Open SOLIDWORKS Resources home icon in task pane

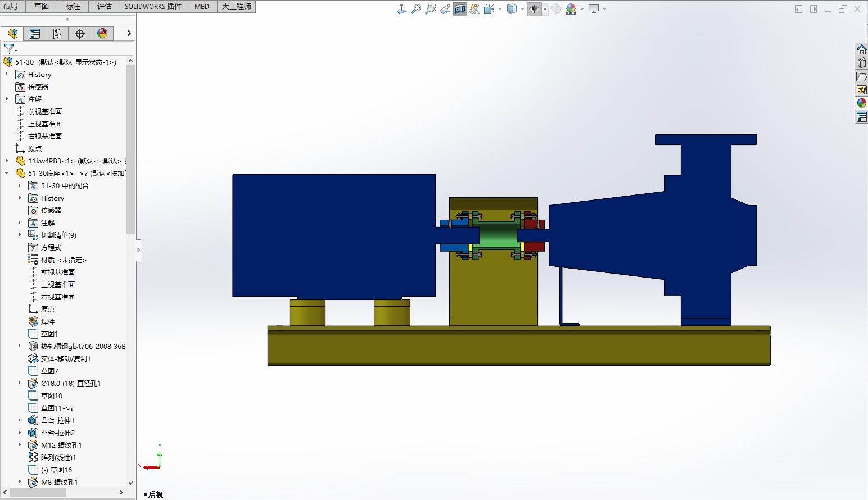click(x=861, y=49)
